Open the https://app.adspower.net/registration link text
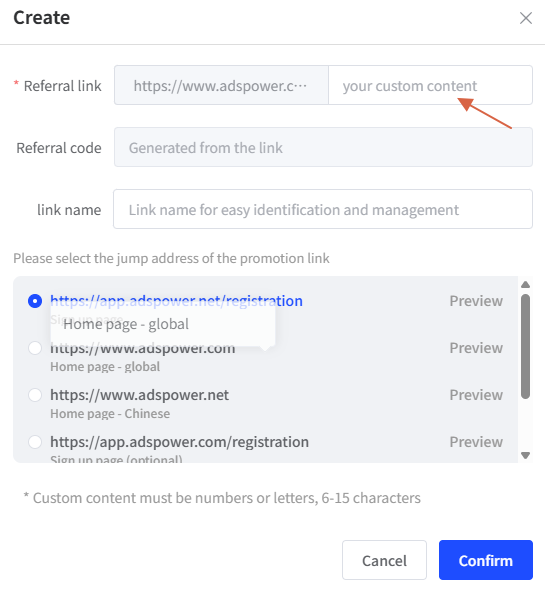545x594 pixels. pyautogui.click(x=176, y=301)
